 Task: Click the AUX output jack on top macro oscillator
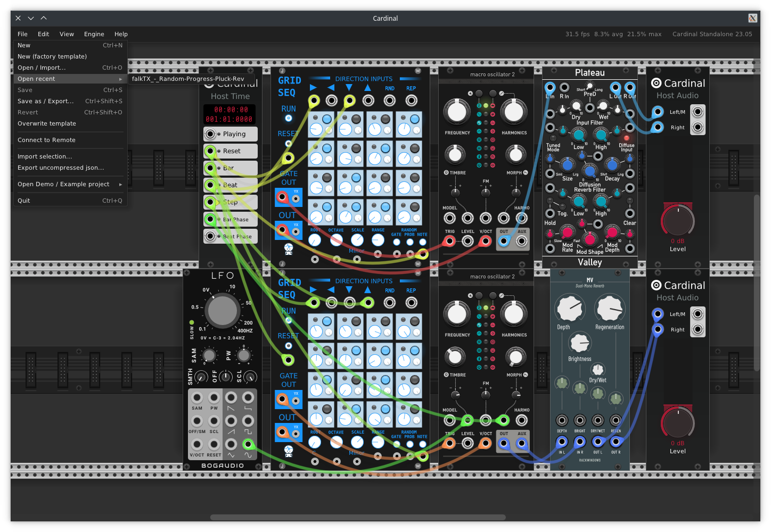(x=522, y=241)
